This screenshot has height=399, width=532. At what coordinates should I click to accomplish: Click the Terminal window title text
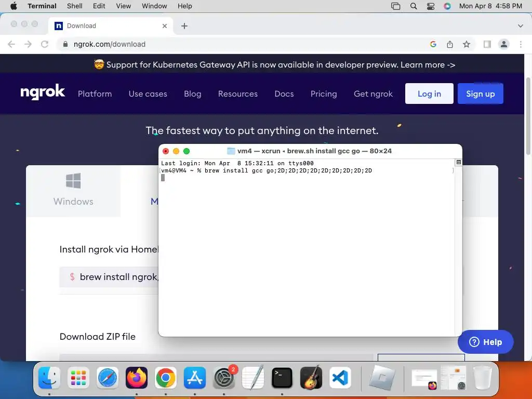(x=314, y=151)
